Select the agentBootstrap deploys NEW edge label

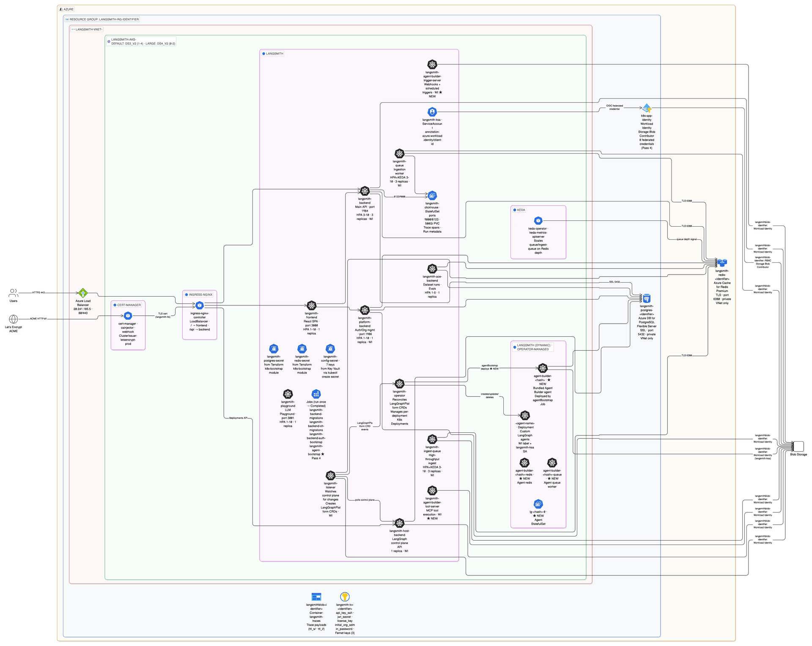coord(490,367)
